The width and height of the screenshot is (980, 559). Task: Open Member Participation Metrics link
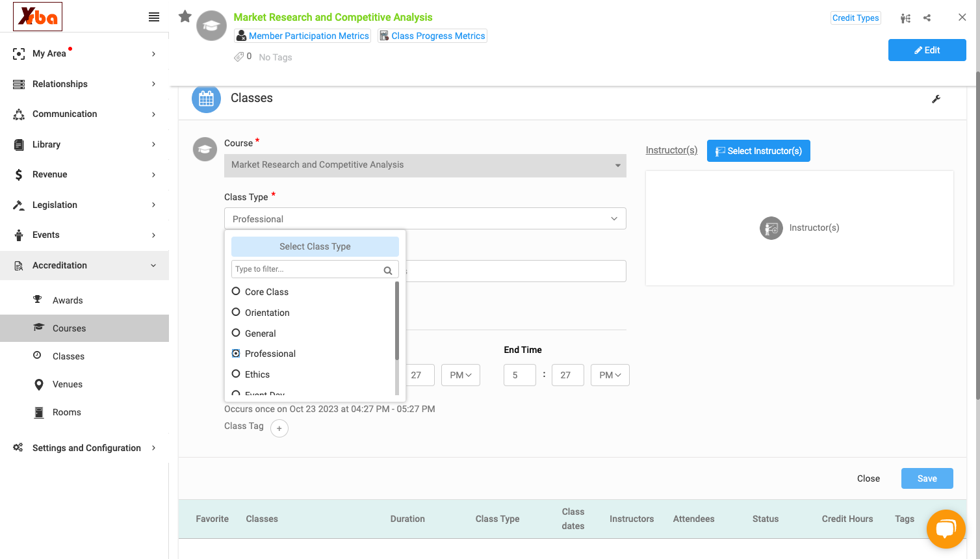coord(303,36)
